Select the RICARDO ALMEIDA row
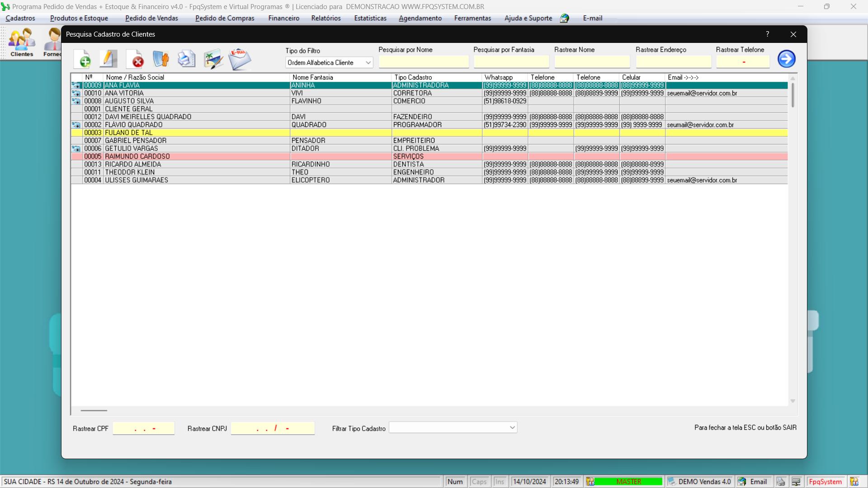The image size is (868, 488). point(429,164)
